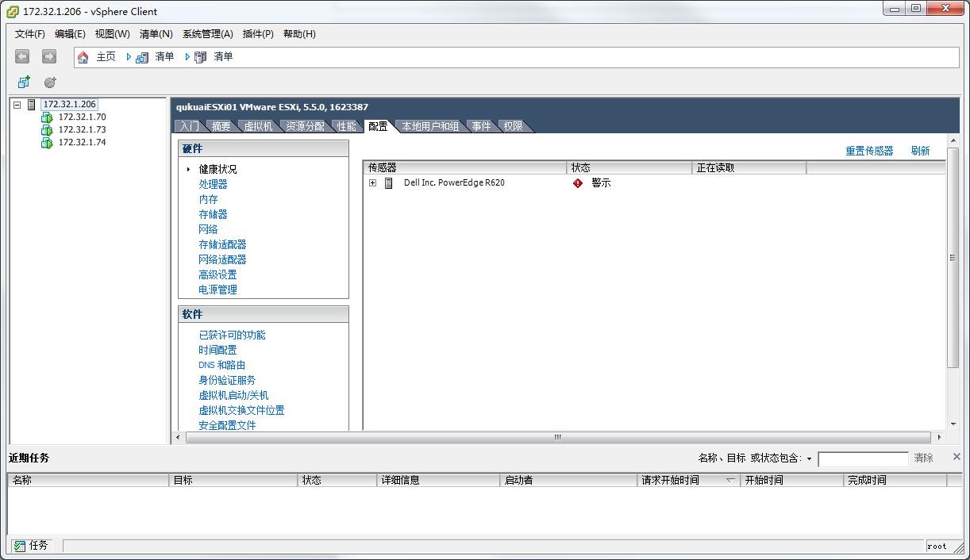Image resolution: width=970 pixels, height=560 pixels.
Task: Expand the Dell Inc. PowerEdge R620 sensor row
Action: pyautogui.click(x=372, y=183)
